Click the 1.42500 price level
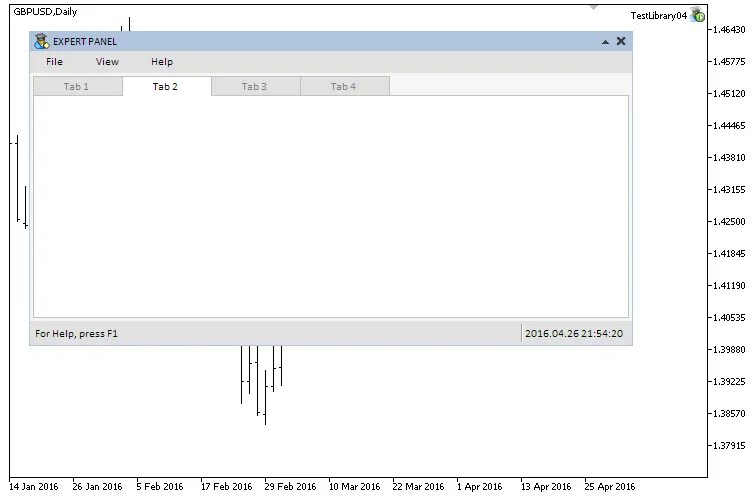 729,221
